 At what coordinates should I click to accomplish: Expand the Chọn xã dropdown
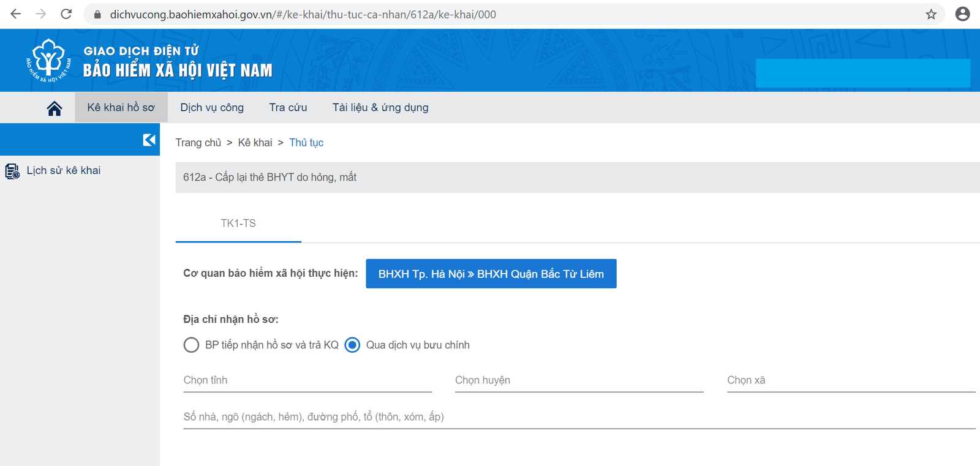pos(850,380)
